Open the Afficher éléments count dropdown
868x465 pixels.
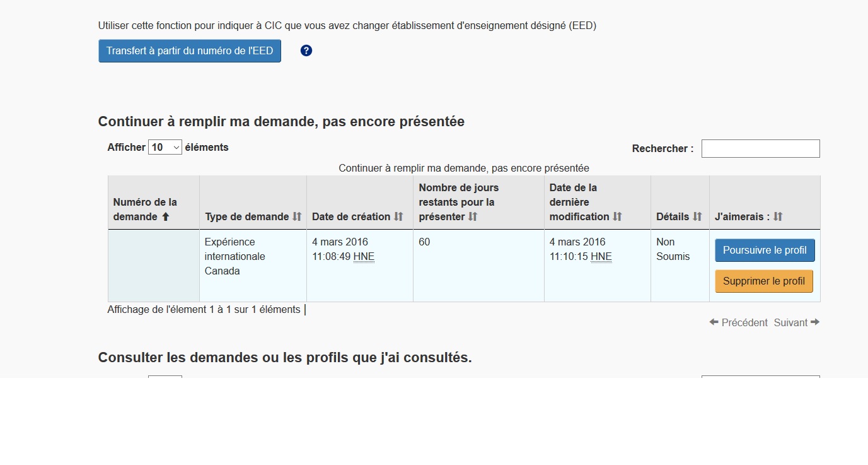coord(165,148)
